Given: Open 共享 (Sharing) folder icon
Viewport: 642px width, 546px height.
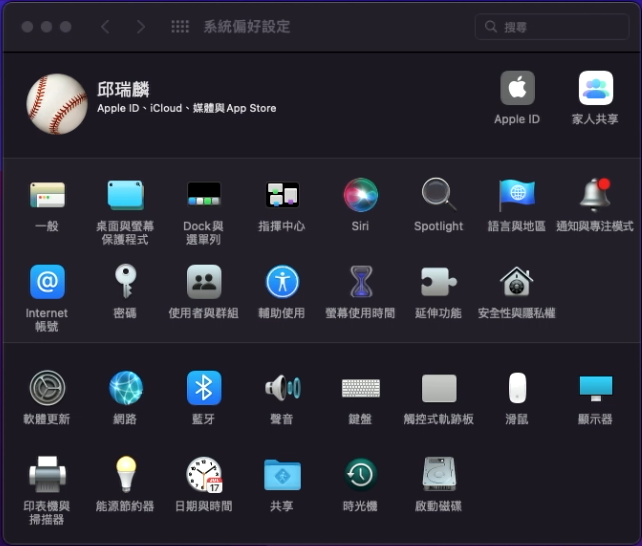Looking at the screenshot, I should click(282, 475).
